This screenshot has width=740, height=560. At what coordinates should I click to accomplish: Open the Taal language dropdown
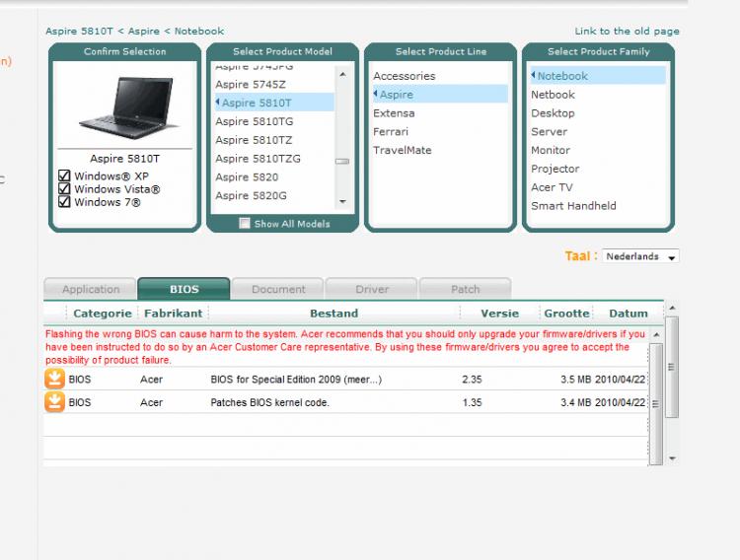[640, 256]
